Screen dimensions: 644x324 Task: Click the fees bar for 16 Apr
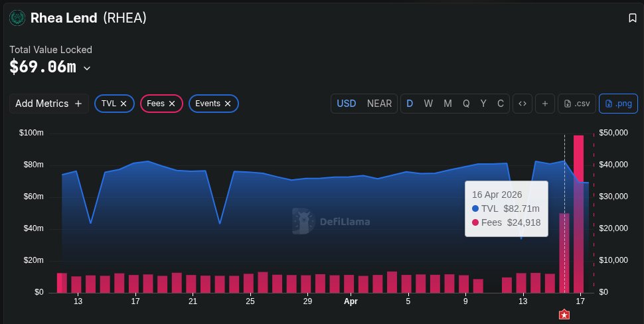[564, 253]
